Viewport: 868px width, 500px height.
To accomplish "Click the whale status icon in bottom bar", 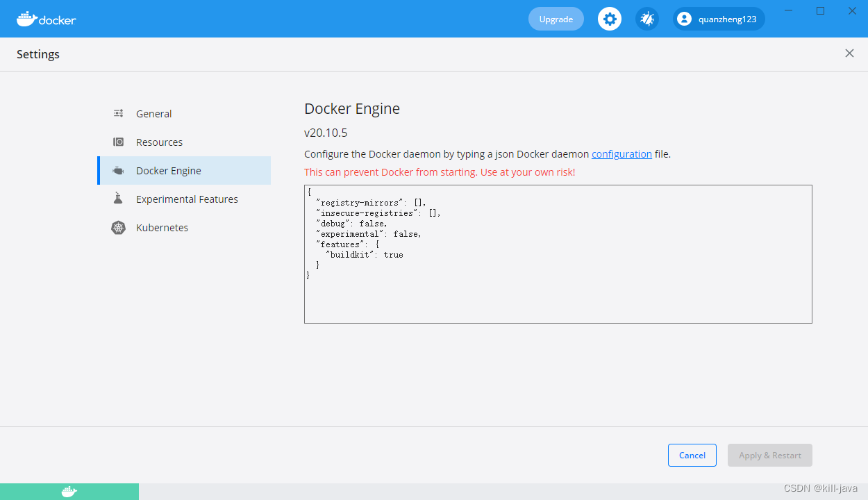I will [69, 492].
